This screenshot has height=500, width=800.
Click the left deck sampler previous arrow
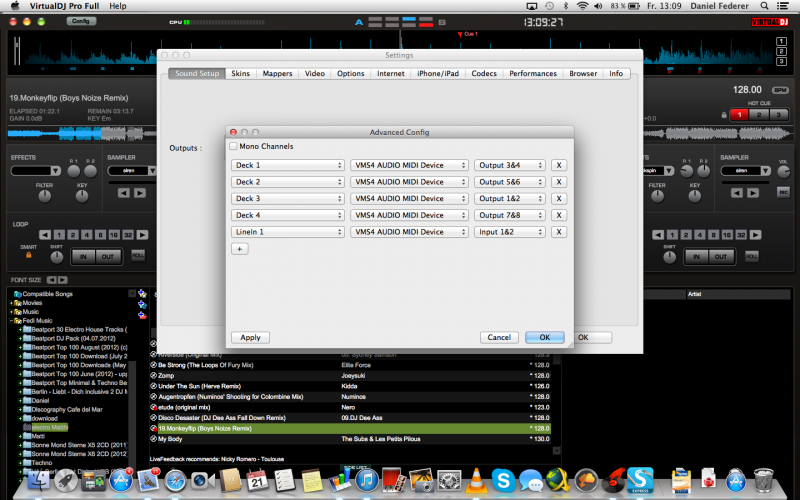(123, 193)
